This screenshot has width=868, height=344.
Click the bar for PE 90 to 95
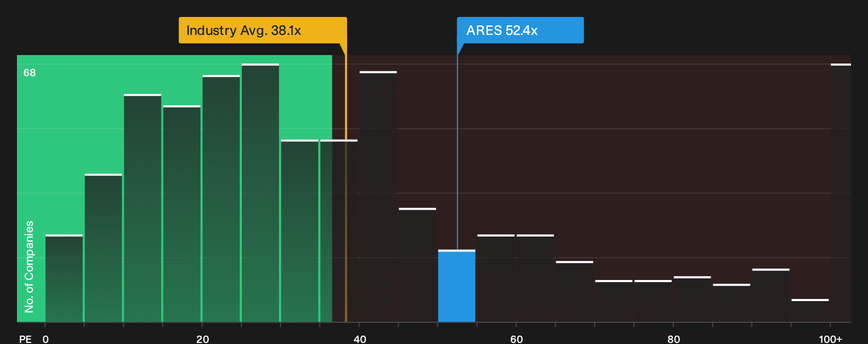[x=771, y=295]
